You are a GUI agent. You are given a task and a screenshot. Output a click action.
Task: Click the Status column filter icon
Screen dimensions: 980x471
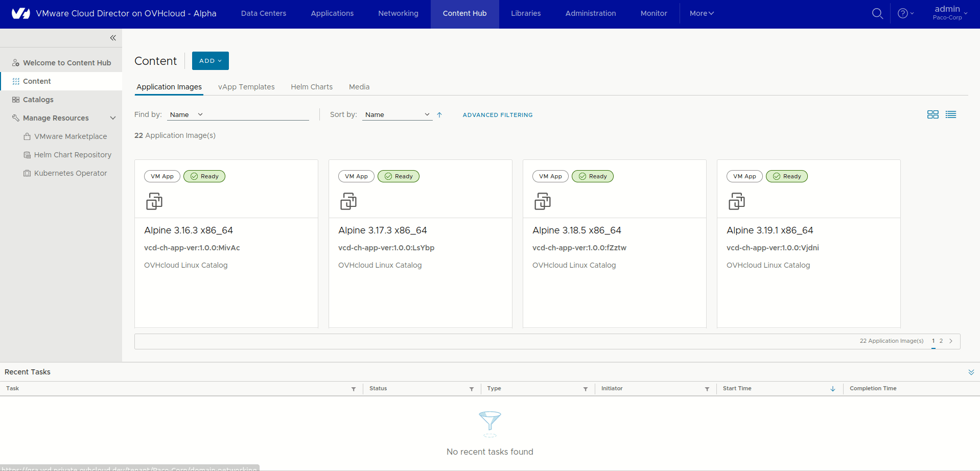tap(471, 389)
